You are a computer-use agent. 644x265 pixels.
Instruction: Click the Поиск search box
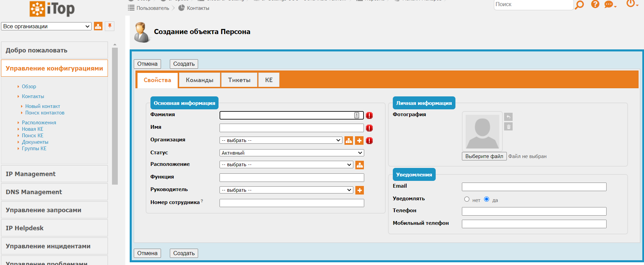[534, 4]
